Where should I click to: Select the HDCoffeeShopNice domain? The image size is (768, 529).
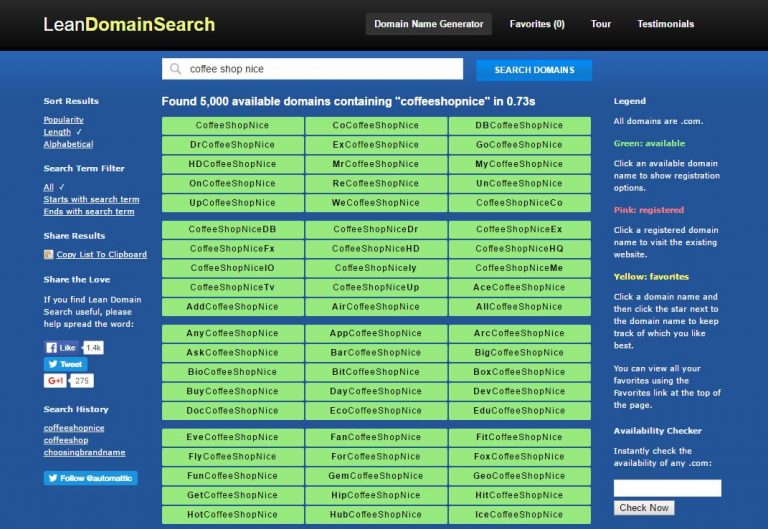(x=233, y=164)
